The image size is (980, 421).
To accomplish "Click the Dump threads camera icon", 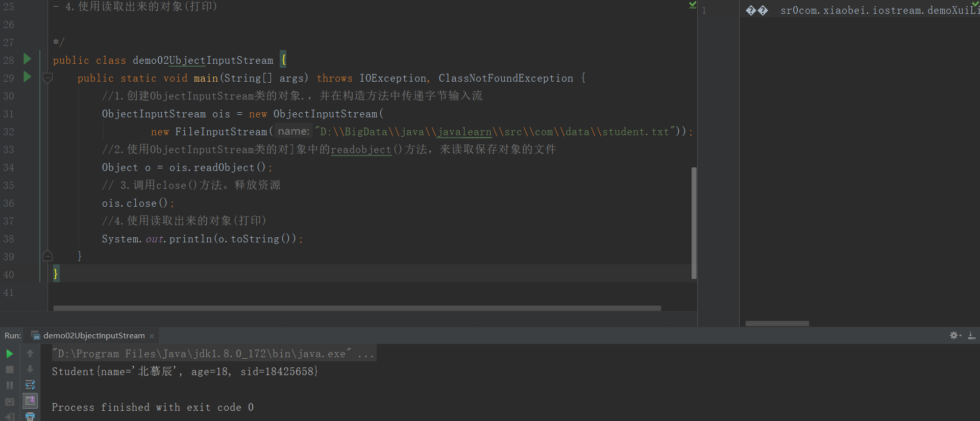I will click(x=9, y=402).
